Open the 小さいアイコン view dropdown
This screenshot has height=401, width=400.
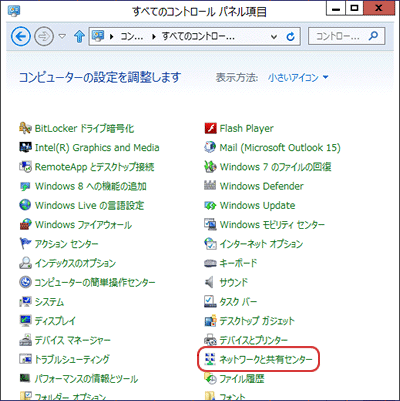pyautogui.click(x=298, y=78)
